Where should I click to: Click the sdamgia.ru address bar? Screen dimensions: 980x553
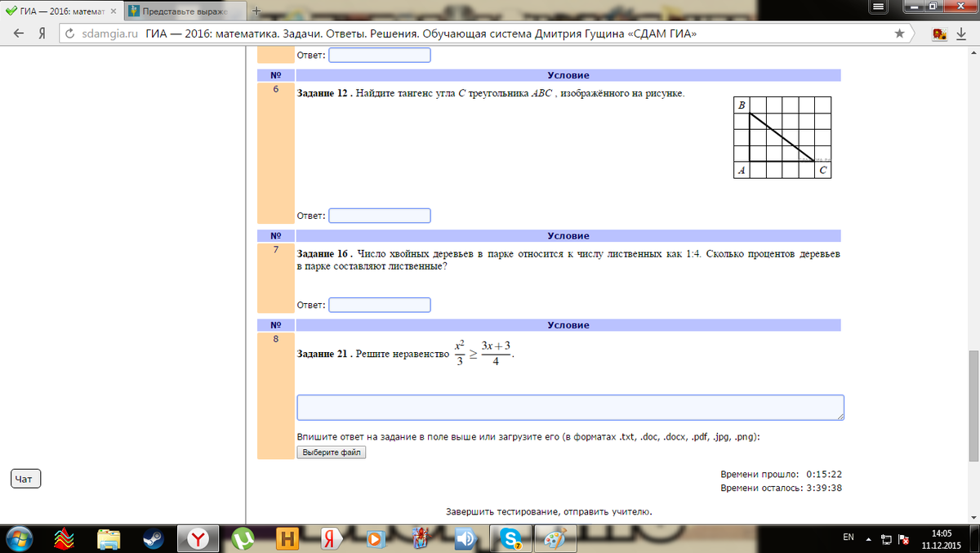[486, 33]
